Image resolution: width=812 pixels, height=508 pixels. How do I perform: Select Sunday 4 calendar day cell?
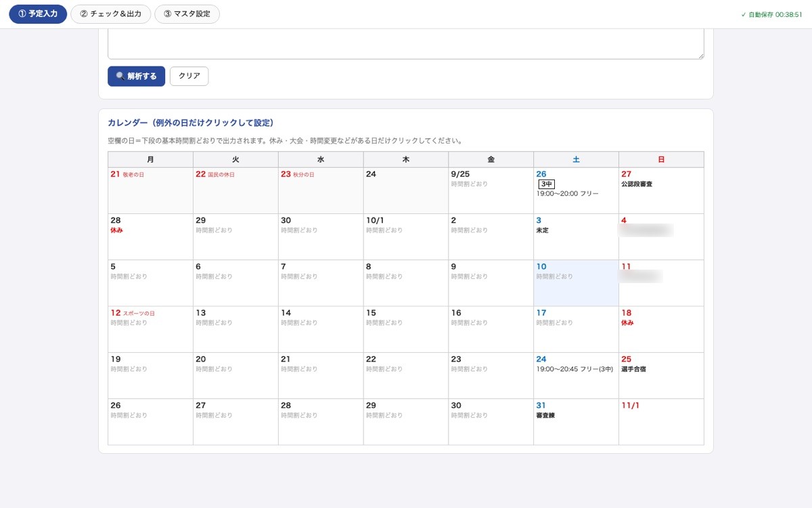(661, 236)
